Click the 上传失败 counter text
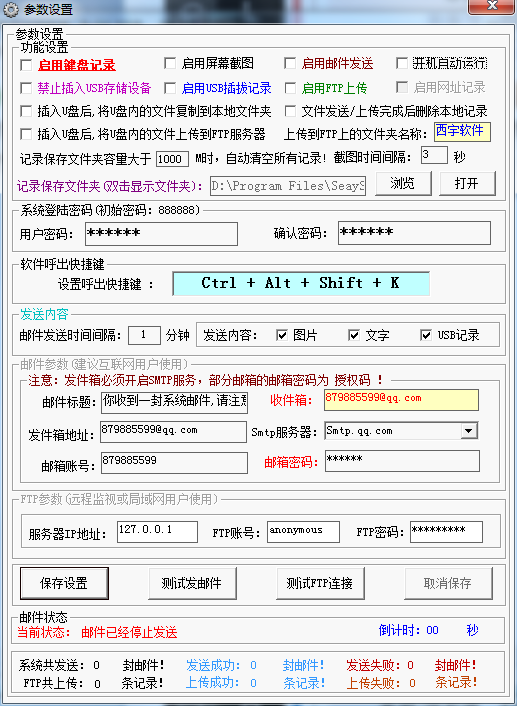Screen dimensions: 517x706 coord(374,683)
